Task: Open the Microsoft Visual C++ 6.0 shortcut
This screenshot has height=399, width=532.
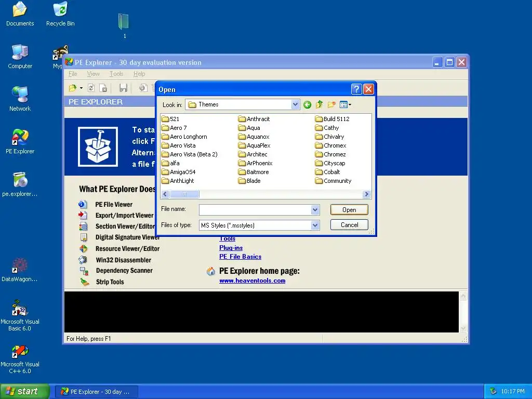Action: (x=20, y=360)
